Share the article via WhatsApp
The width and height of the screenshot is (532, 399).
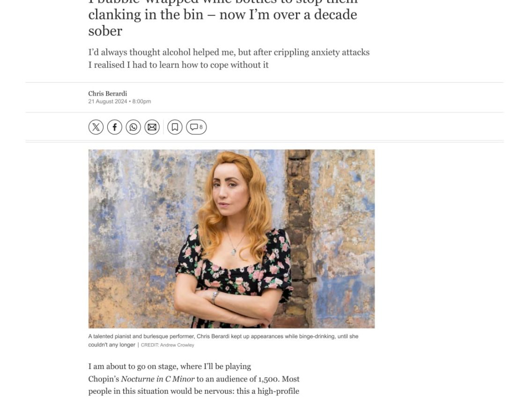[133, 127]
